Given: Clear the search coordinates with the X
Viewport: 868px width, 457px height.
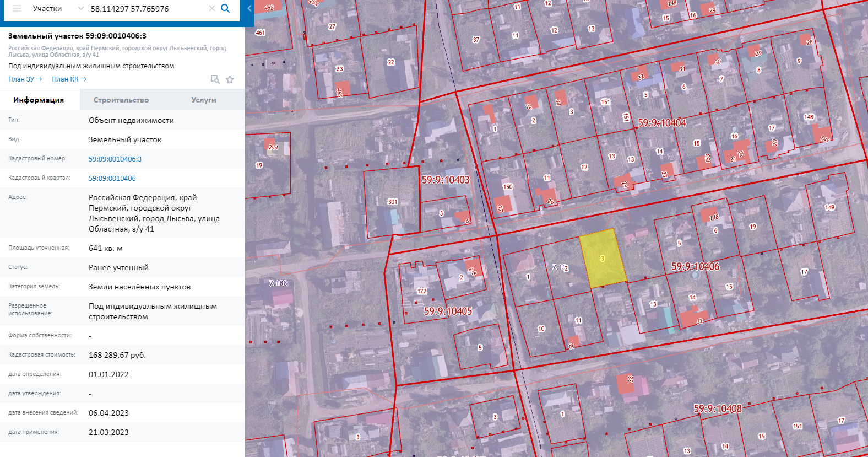Looking at the screenshot, I should [x=211, y=9].
